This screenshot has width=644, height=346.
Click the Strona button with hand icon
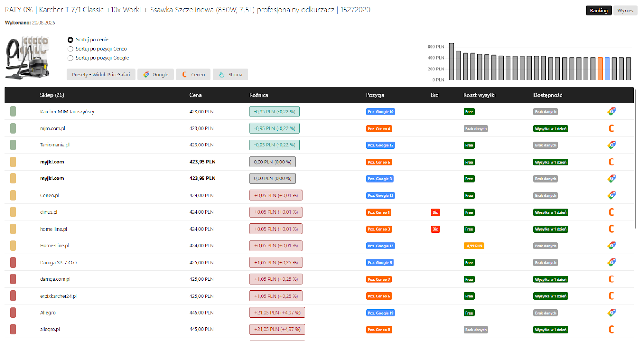pyautogui.click(x=230, y=74)
